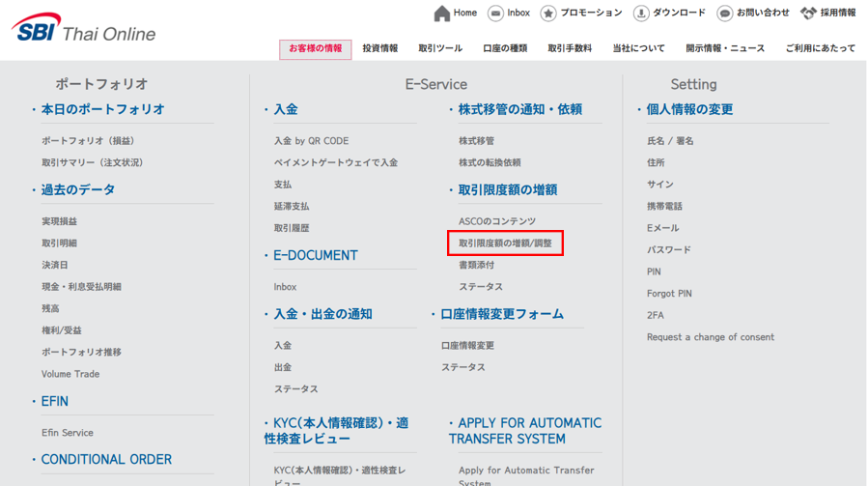
Task: Open Forgot PIN link
Action: [669, 294]
